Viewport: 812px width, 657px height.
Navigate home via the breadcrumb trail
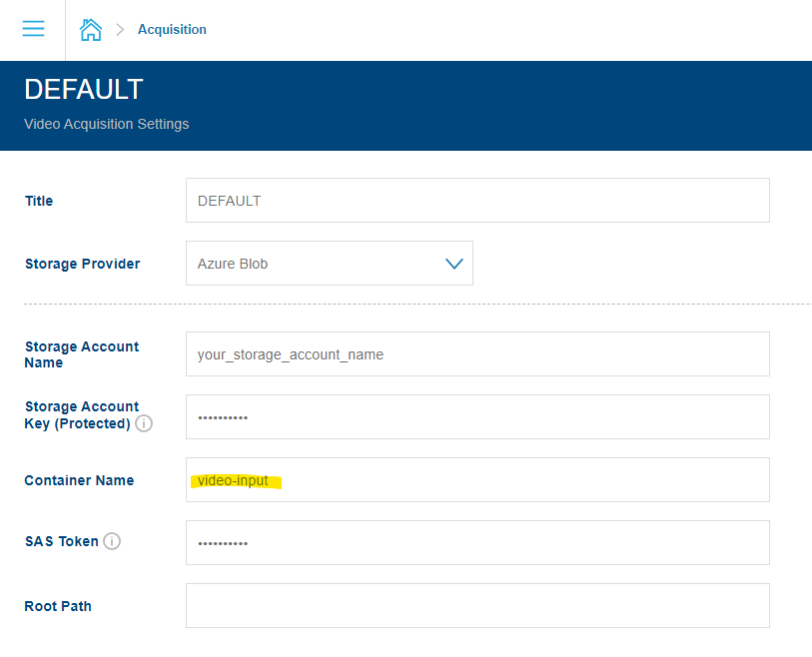click(91, 29)
